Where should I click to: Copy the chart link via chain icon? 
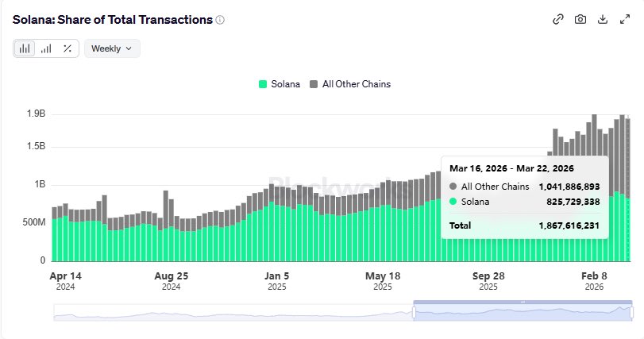[x=558, y=20]
